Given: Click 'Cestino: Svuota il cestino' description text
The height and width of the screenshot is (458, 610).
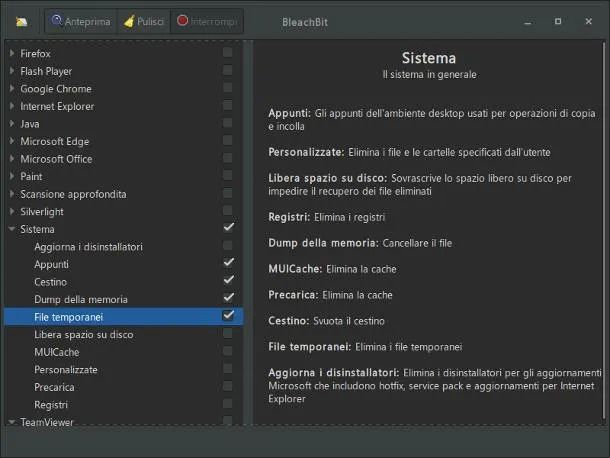Looking at the screenshot, I should (326, 321).
